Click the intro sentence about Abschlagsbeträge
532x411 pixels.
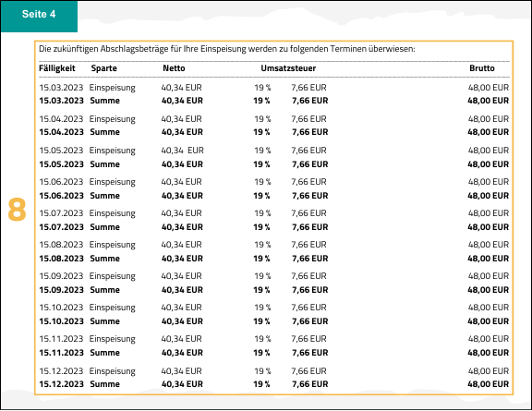click(x=226, y=49)
